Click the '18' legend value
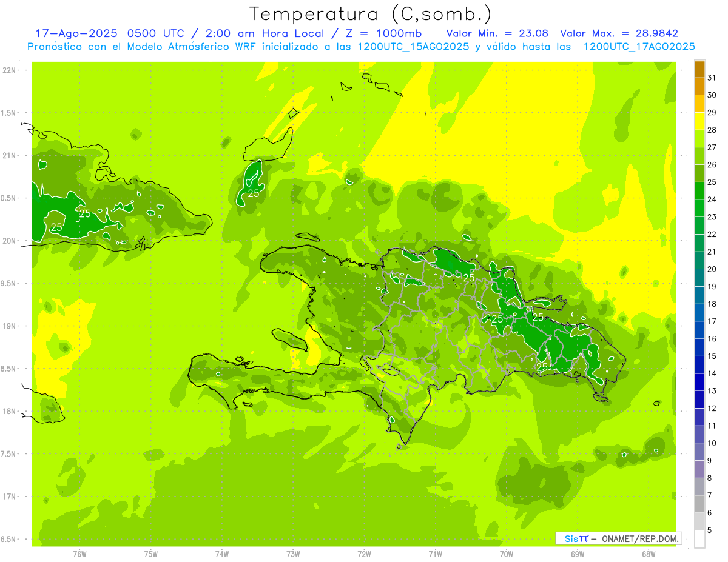 click(712, 304)
